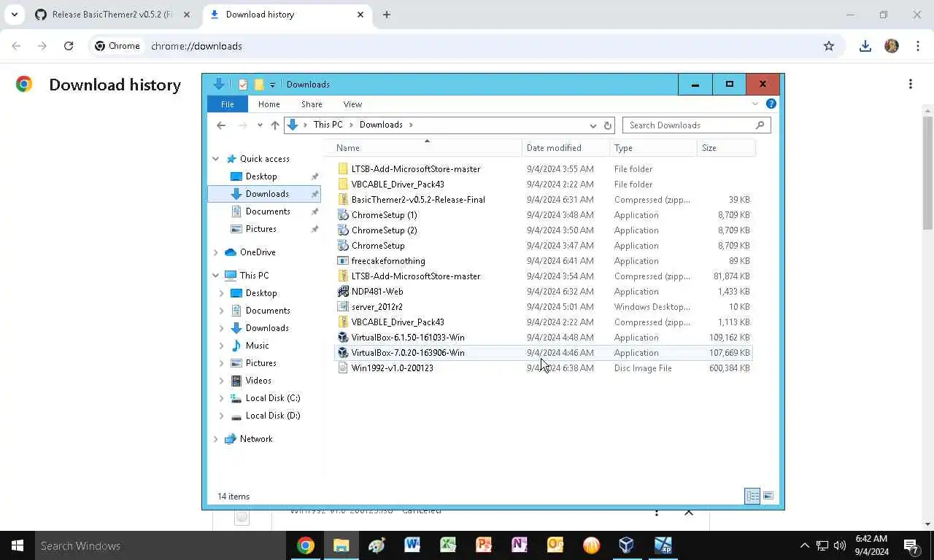Collapse the This PC tree node

[x=216, y=276]
